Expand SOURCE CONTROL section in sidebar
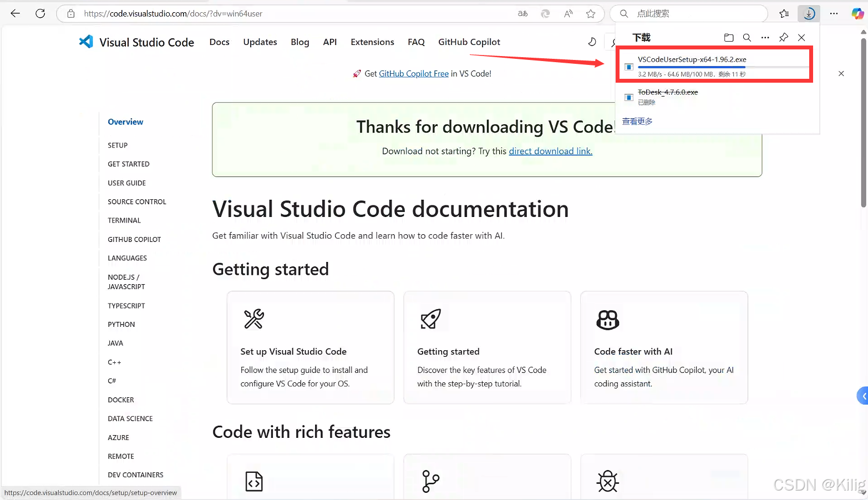868x500 pixels. 137,202
